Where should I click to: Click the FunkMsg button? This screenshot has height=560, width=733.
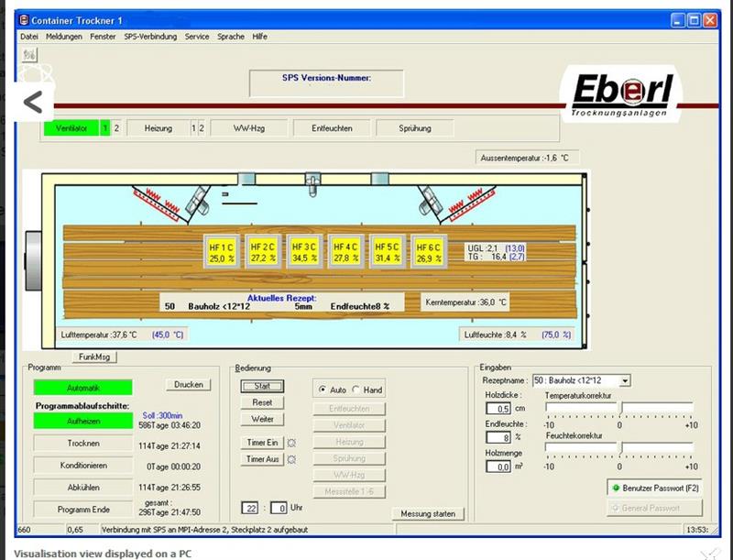coord(94,357)
